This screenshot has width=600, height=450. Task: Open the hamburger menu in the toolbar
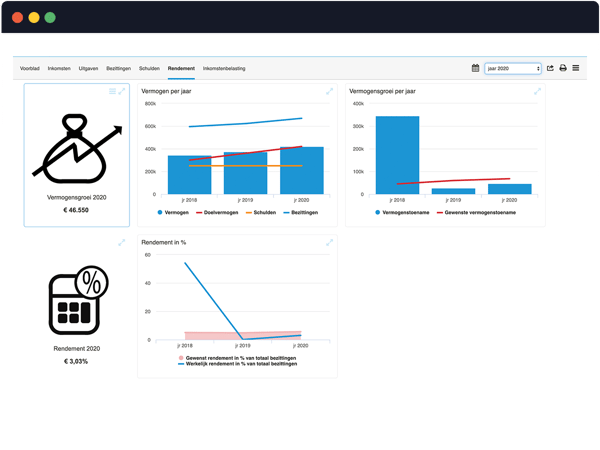(576, 68)
